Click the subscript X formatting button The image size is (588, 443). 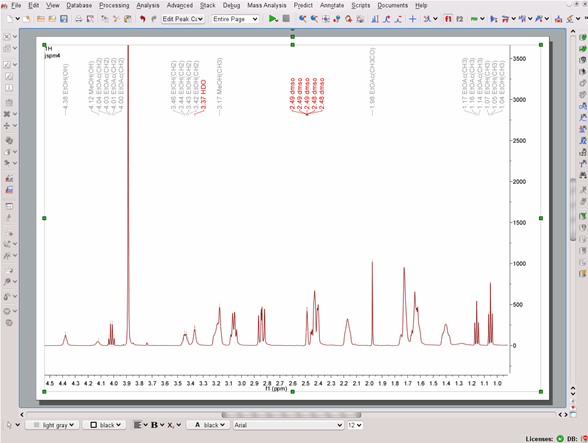click(170, 425)
